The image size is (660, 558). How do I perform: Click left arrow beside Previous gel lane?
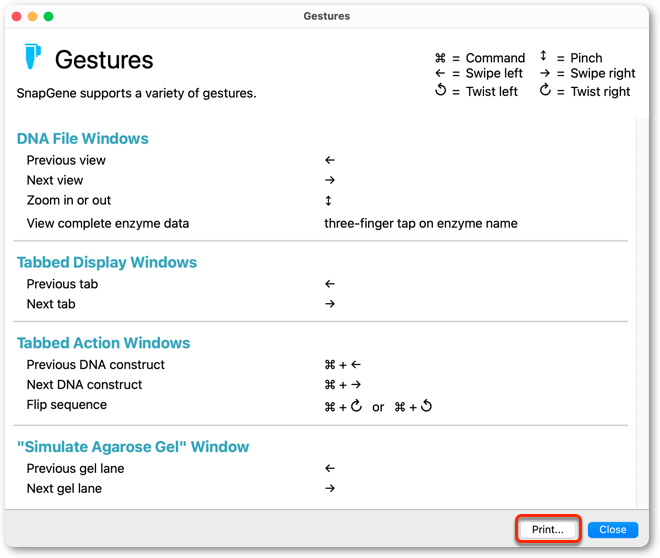(x=330, y=468)
